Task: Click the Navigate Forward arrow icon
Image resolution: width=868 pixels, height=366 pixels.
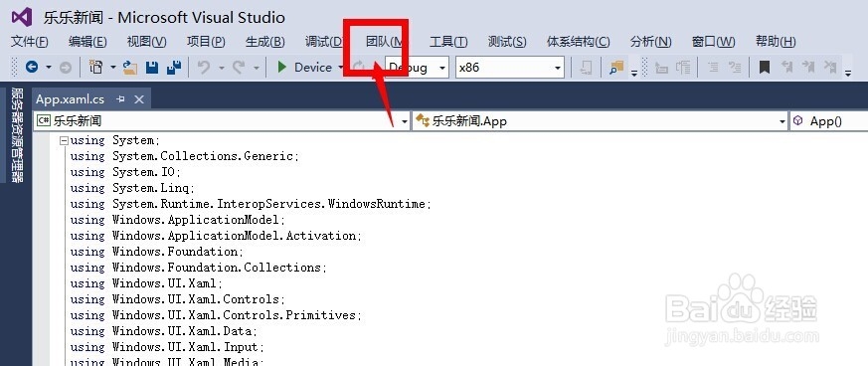Action: (66, 68)
